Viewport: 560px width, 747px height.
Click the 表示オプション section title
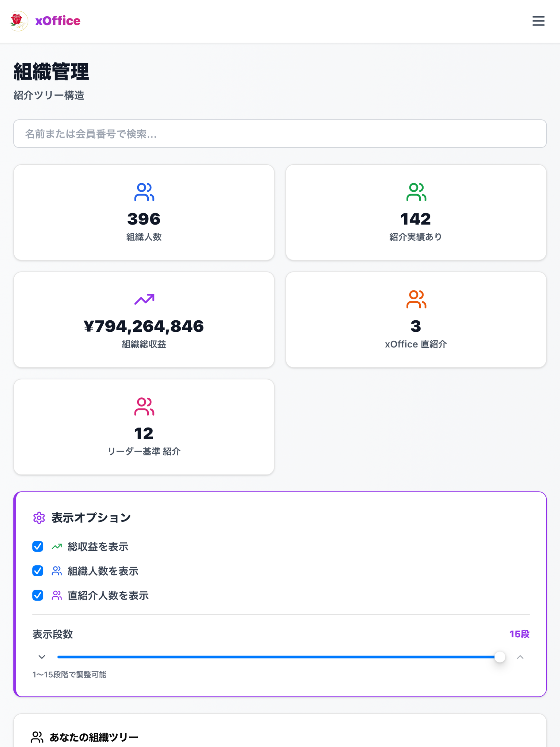(91, 518)
